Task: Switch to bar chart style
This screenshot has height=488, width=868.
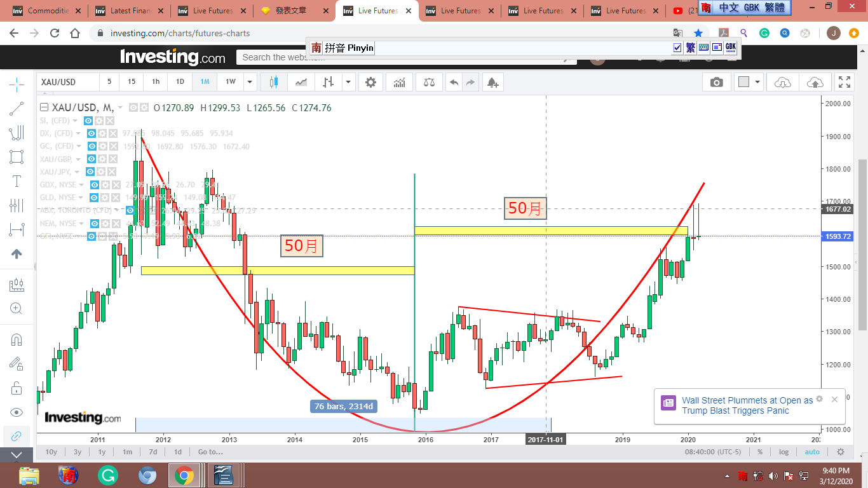Action: pos(329,82)
